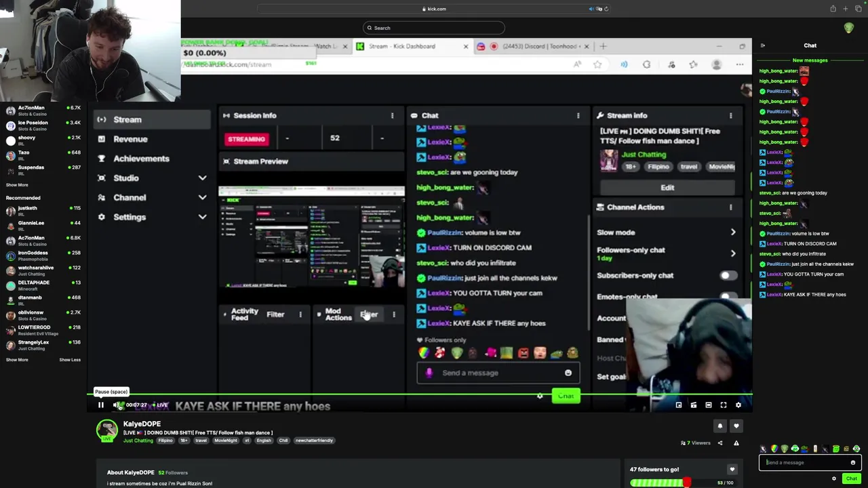Click Safari's share icon

[833, 9]
